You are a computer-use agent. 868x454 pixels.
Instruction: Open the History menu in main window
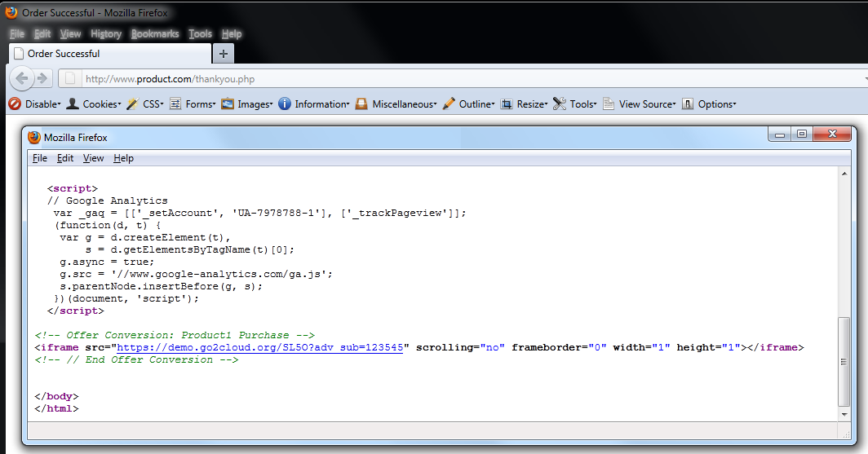[x=106, y=34]
